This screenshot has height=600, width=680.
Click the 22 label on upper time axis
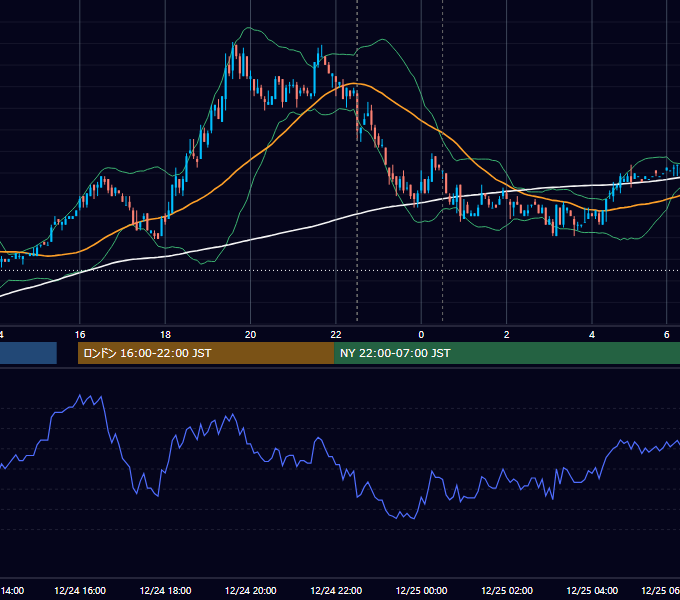(336, 335)
